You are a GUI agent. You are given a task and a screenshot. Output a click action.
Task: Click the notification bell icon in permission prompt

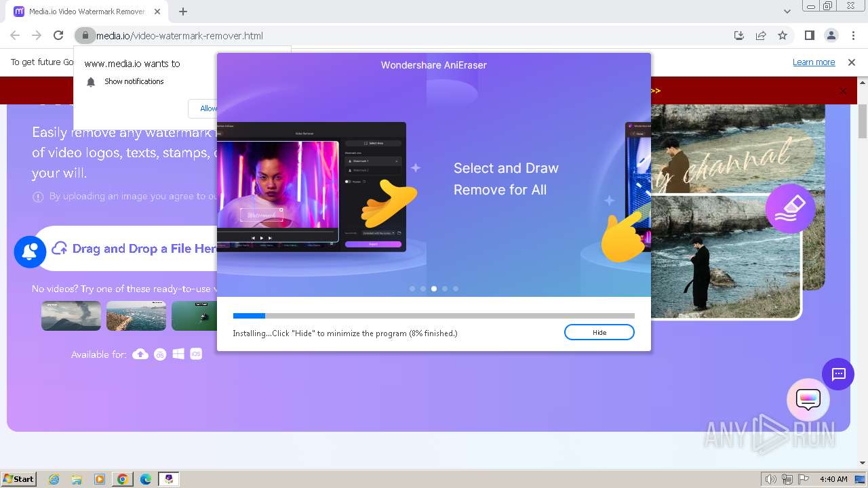pyautogui.click(x=91, y=81)
